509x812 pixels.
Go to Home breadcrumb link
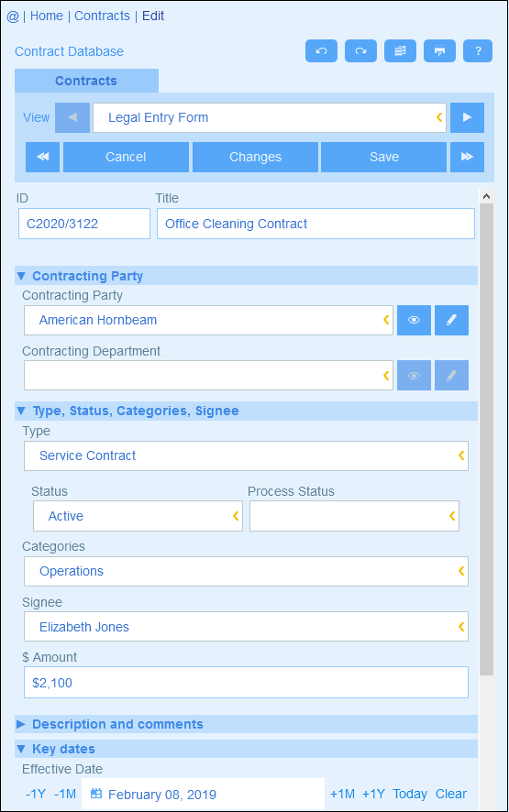tap(46, 16)
